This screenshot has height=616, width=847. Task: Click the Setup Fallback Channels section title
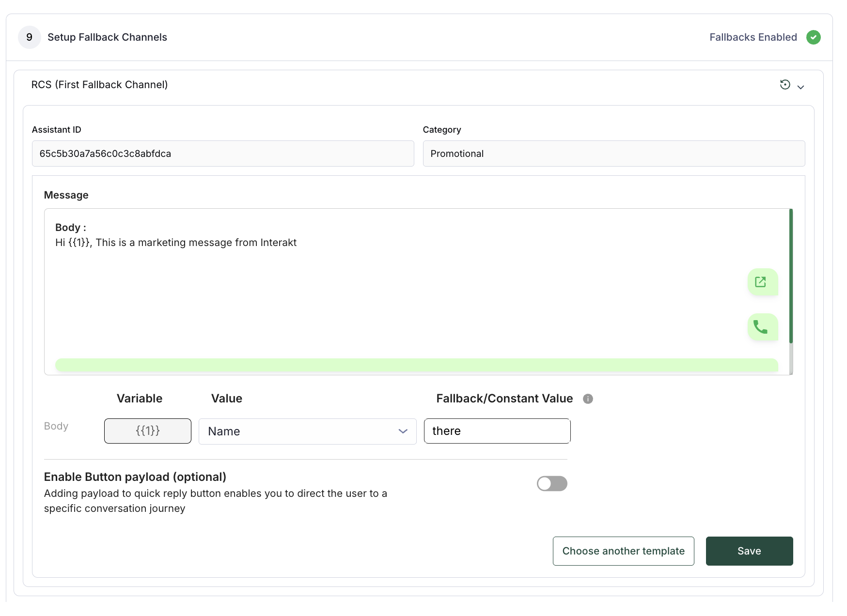click(x=107, y=37)
